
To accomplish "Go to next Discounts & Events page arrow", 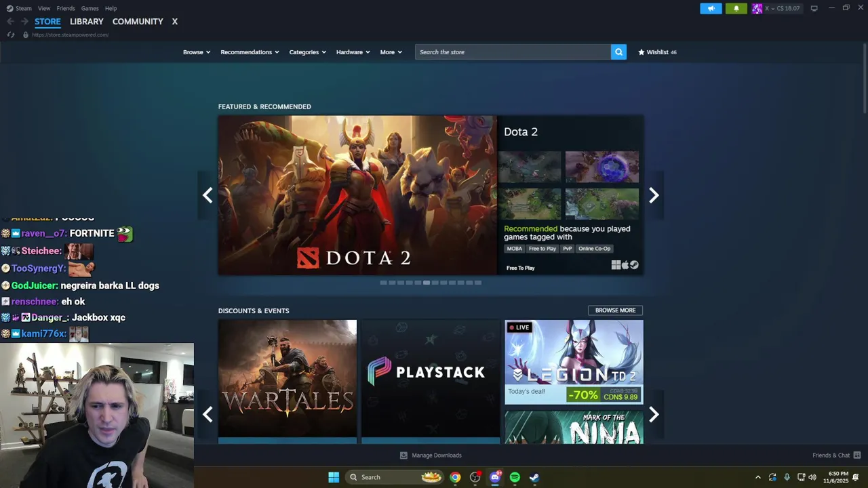I will (x=653, y=414).
